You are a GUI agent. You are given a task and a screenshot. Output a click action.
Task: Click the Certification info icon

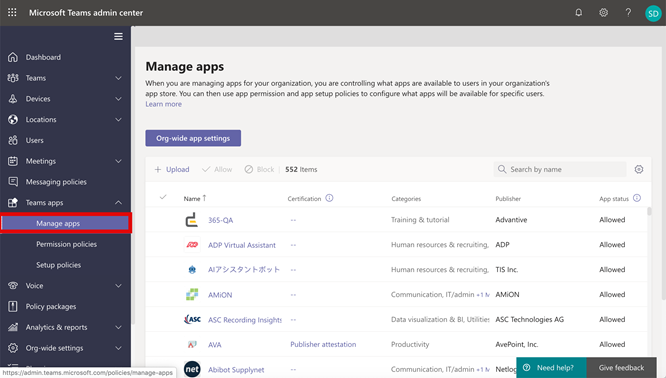pos(329,198)
